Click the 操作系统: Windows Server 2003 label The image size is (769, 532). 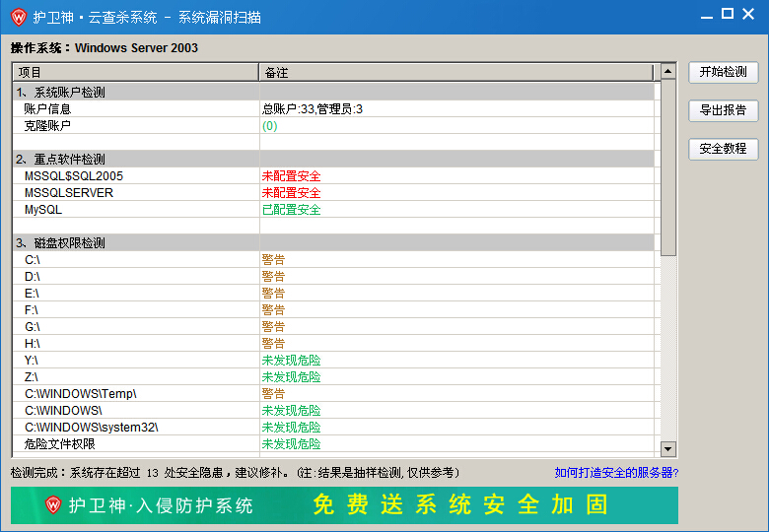pos(105,48)
